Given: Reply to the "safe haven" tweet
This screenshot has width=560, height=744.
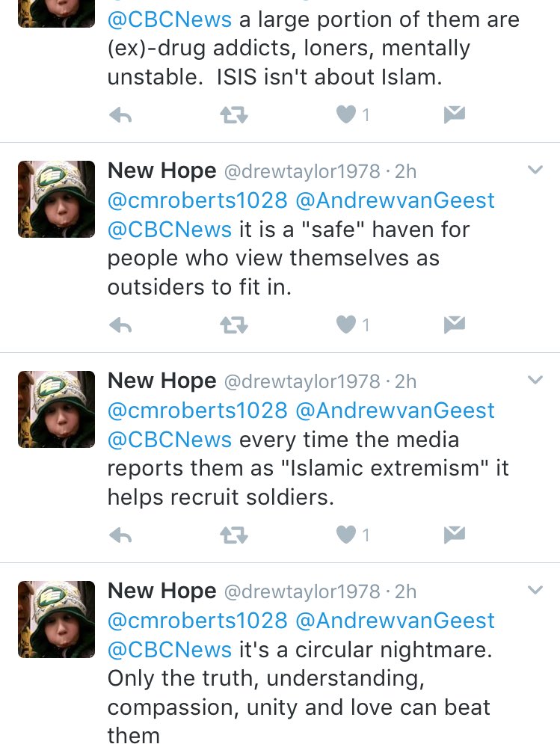Looking at the screenshot, I should tap(120, 325).
